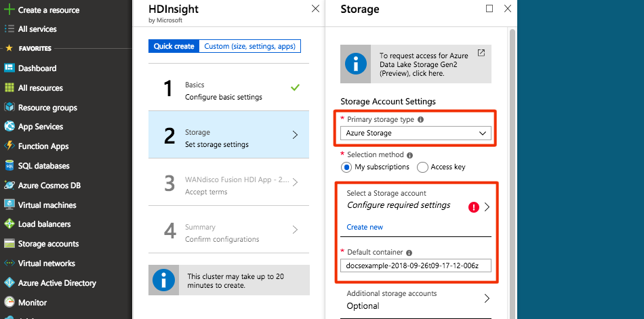The height and width of the screenshot is (319, 644).
Task: Click Storage Account Settings heading
Action: [388, 102]
